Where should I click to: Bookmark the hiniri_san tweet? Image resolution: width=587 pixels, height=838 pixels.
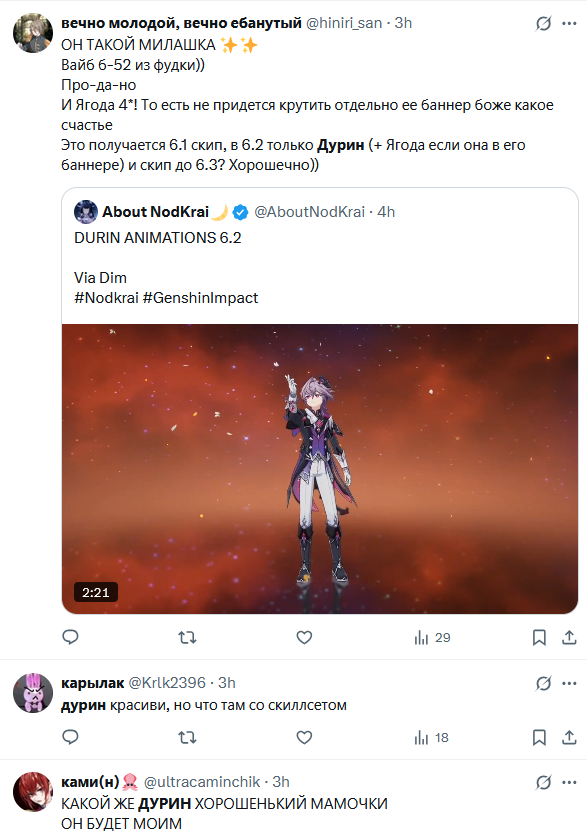coord(539,637)
